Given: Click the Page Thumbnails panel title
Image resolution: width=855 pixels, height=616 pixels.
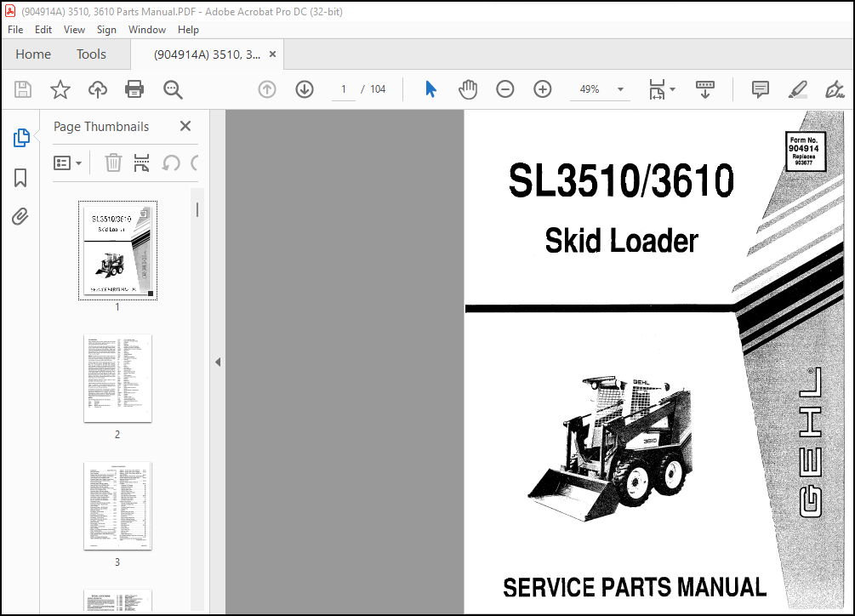Looking at the screenshot, I should 101,127.
